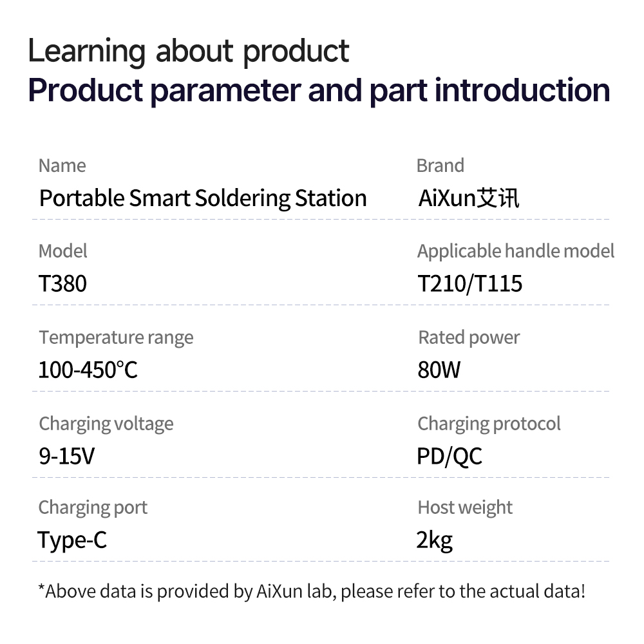Click the 2kg host weight value
The width and height of the screenshot is (644, 644).
(435, 541)
